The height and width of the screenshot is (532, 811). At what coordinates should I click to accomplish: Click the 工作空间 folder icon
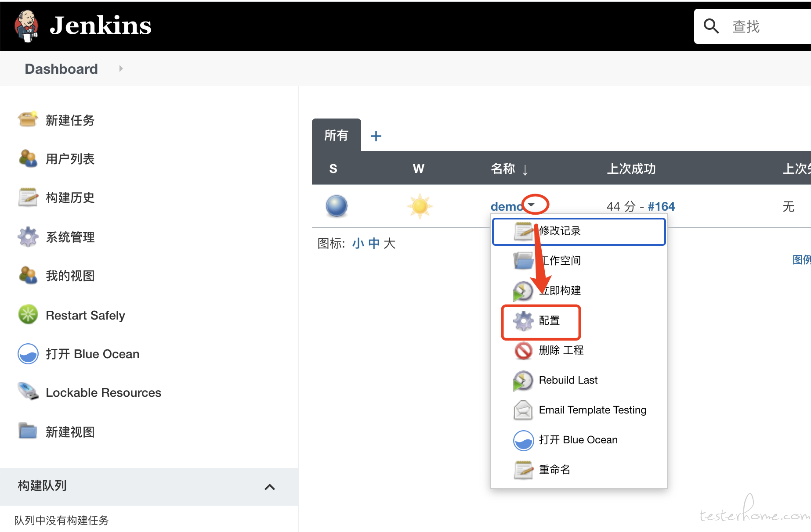tap(523, 260)
